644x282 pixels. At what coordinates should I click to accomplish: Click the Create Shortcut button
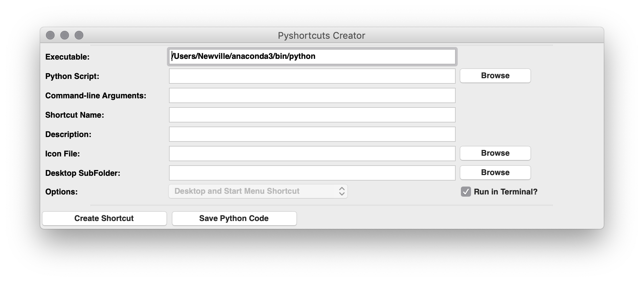104,218
